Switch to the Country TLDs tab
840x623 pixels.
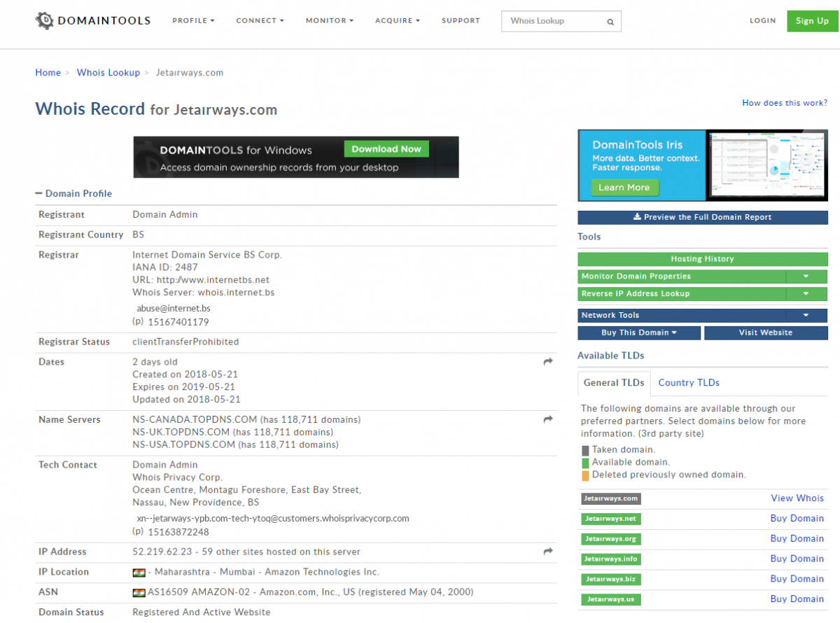click(689, 383)
